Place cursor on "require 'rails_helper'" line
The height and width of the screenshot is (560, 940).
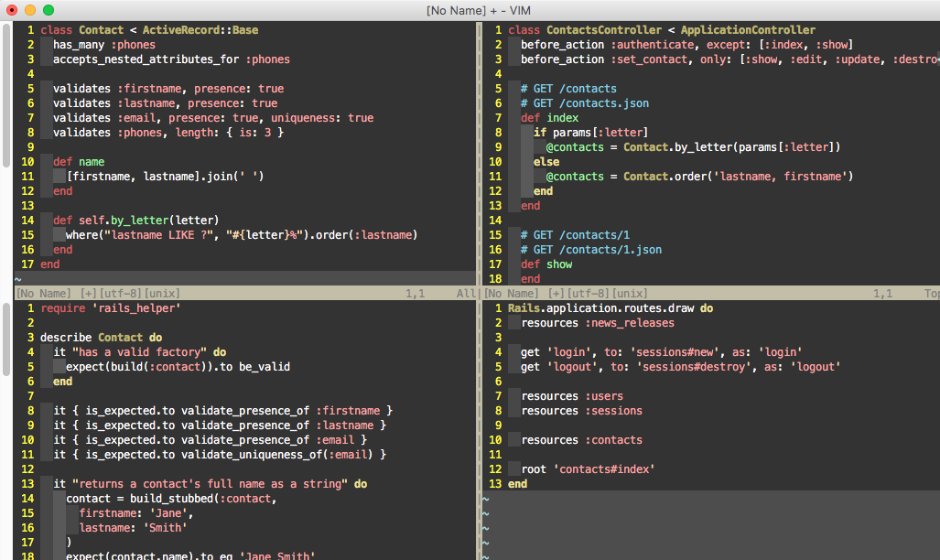click(x=110, y=308)
